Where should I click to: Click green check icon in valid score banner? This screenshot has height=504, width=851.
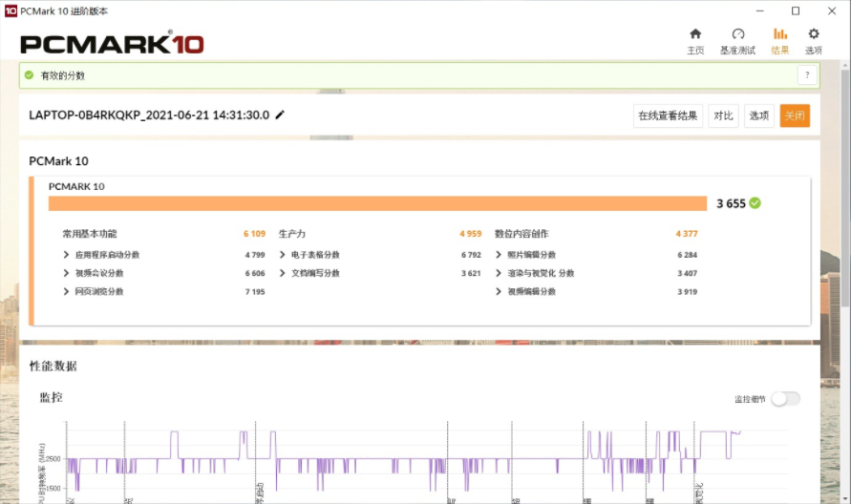pos(30,74)
